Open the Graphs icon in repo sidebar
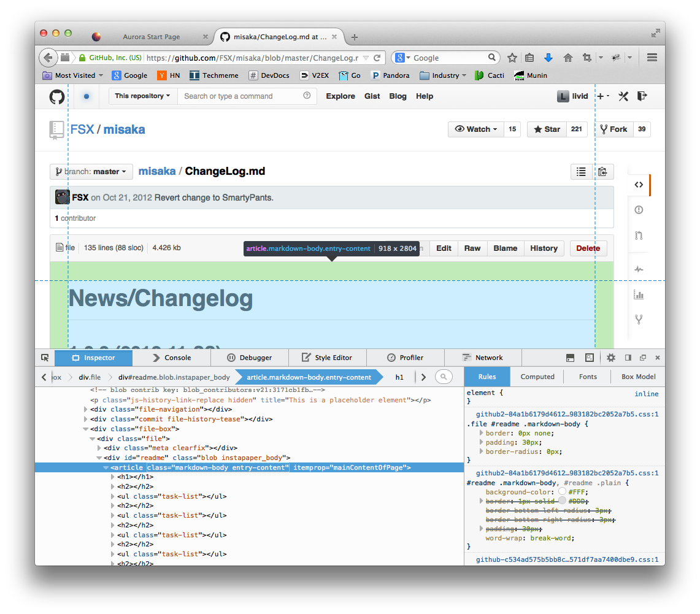This screenshot has height=614, width=700. click(x=639, y=294)
